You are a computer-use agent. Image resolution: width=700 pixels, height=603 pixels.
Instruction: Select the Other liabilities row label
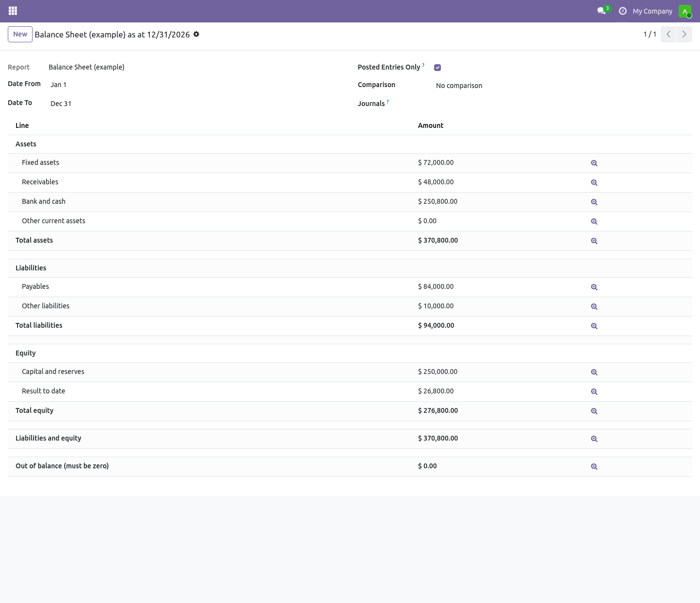(x=46, y=306)
